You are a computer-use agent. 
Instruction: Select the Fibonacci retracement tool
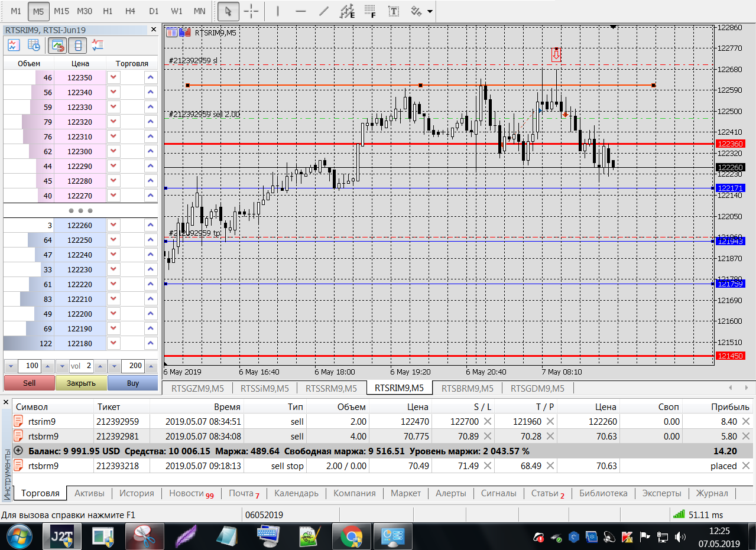(370, 11)
